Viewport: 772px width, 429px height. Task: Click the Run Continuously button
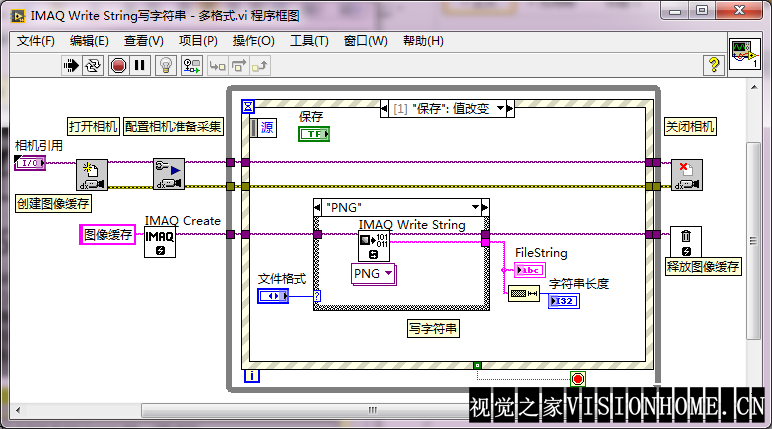93,65
